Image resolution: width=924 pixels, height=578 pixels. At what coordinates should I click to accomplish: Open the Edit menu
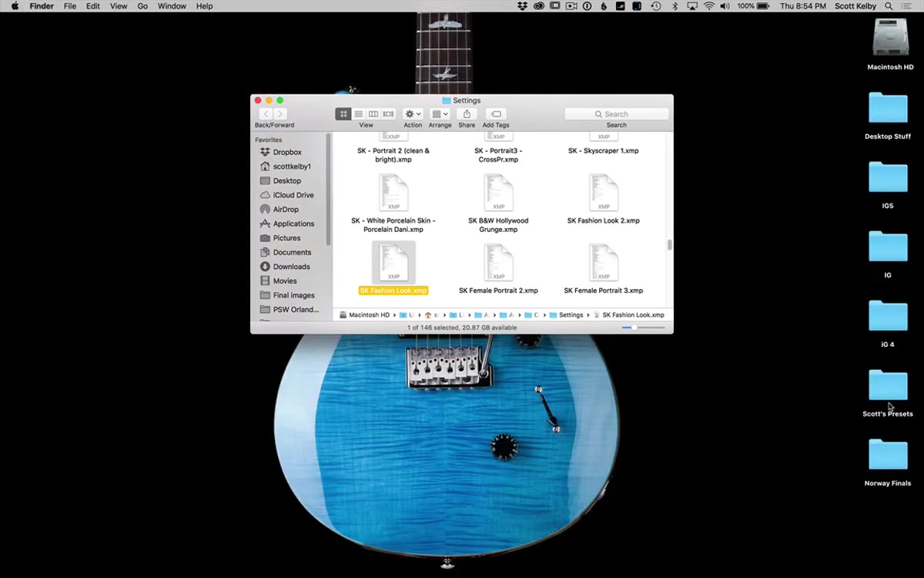point(93,6)
